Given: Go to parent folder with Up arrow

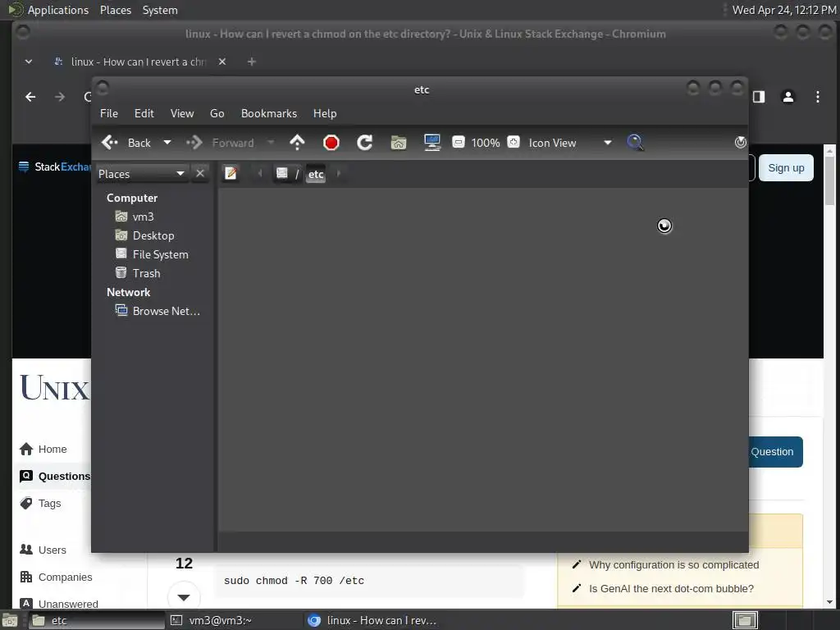Looking at the screenshot, I should tap(297, 143).
